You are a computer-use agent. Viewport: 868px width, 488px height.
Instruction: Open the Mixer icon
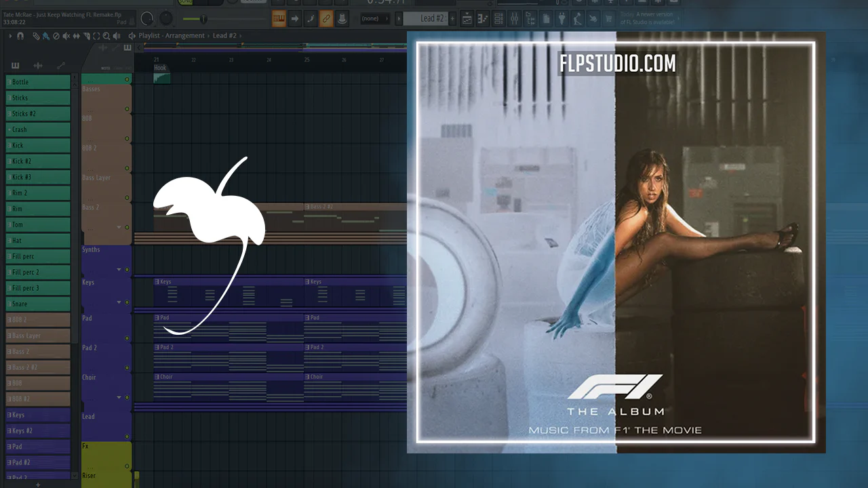(515, 18)
